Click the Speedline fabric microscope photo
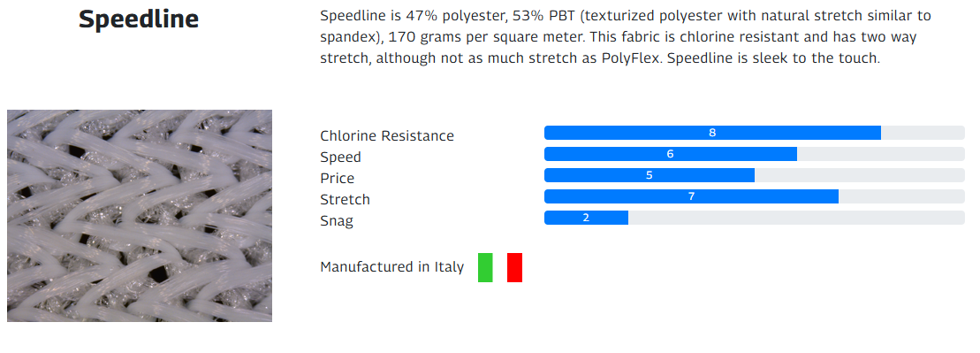This screenshot has width=980, height=353. (x=140, y=216)
